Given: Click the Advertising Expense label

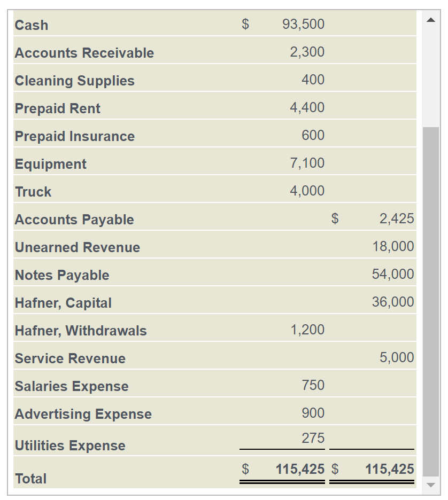Looking at the screenshot, I should [83, 413].
